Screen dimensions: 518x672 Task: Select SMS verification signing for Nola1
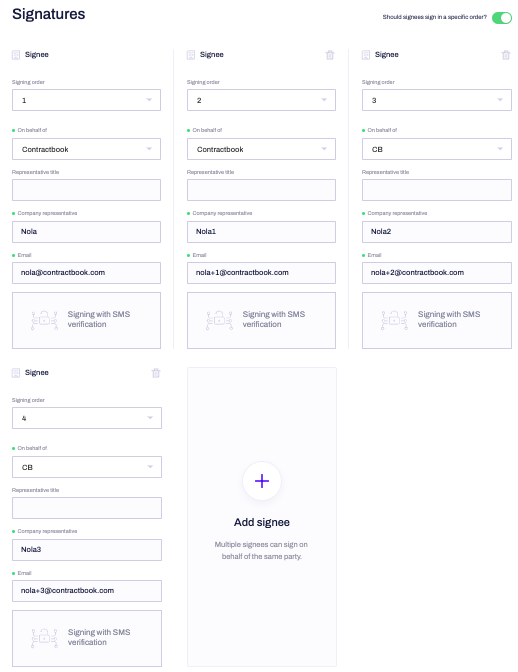(x=261, y=320)
